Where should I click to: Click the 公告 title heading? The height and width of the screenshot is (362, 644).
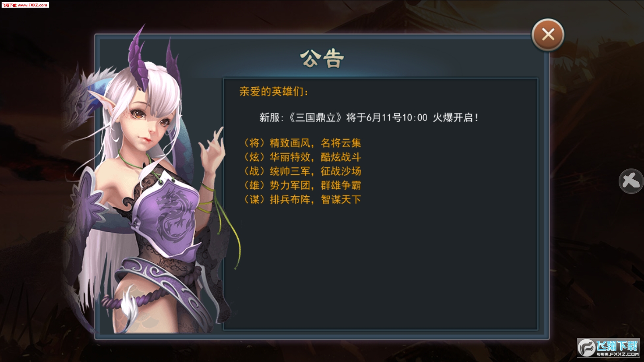[322, 59]
